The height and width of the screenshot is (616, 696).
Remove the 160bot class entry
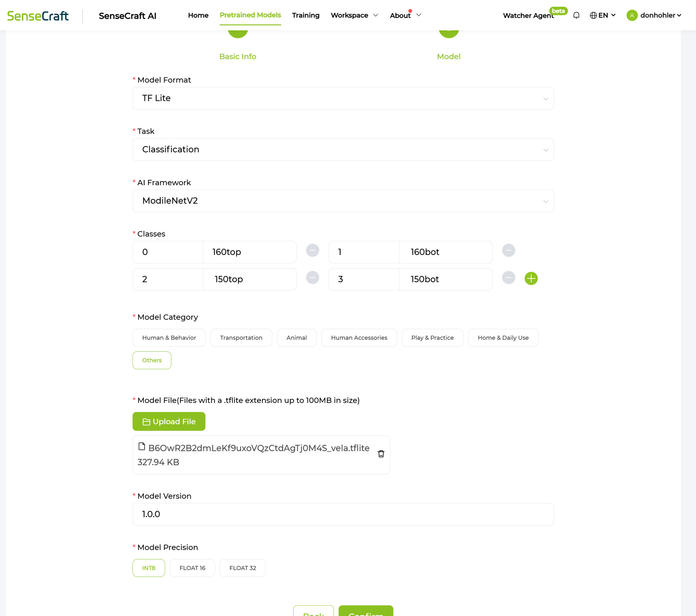508,250
